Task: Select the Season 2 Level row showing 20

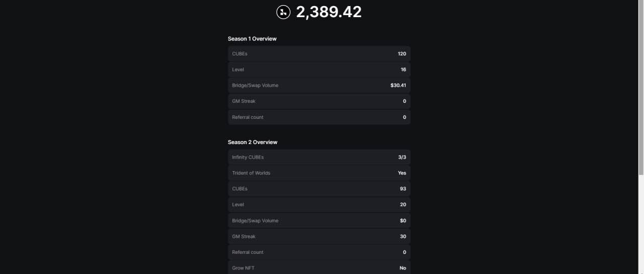Action: tap(319, 204)
